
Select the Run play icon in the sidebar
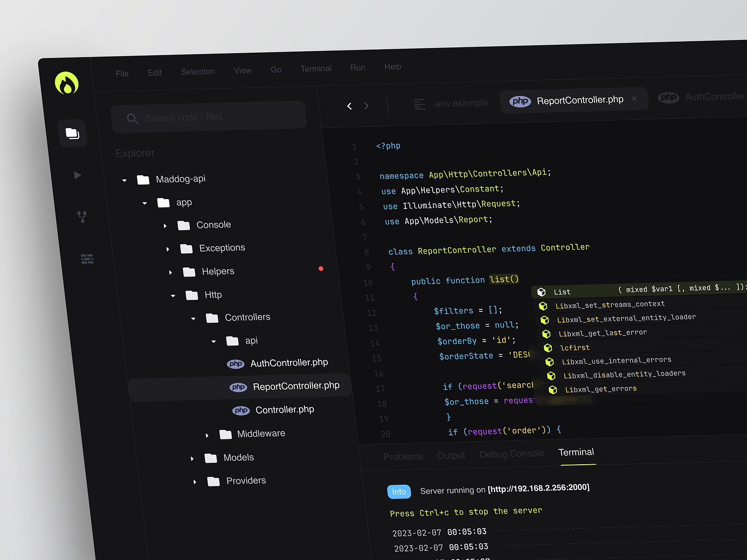click(77, 175)
